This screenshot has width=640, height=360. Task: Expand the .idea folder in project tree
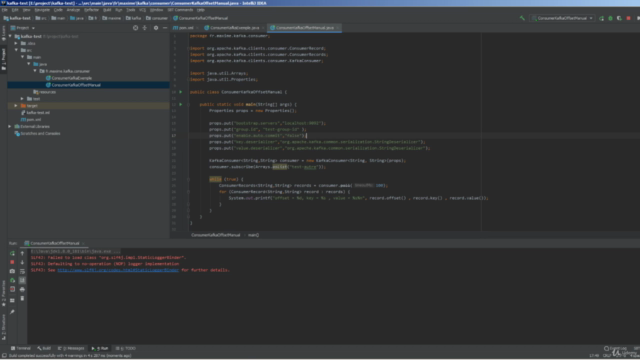16,43
